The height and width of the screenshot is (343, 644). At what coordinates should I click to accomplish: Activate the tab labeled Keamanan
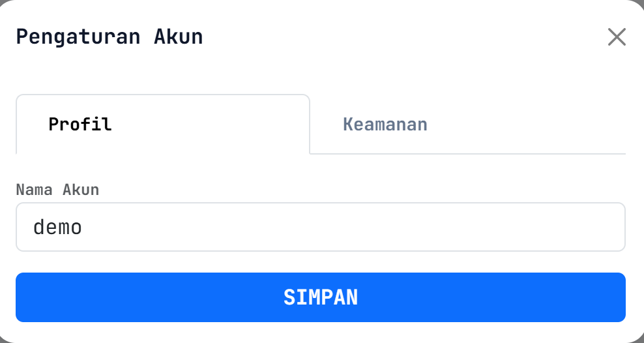(385, 124)
